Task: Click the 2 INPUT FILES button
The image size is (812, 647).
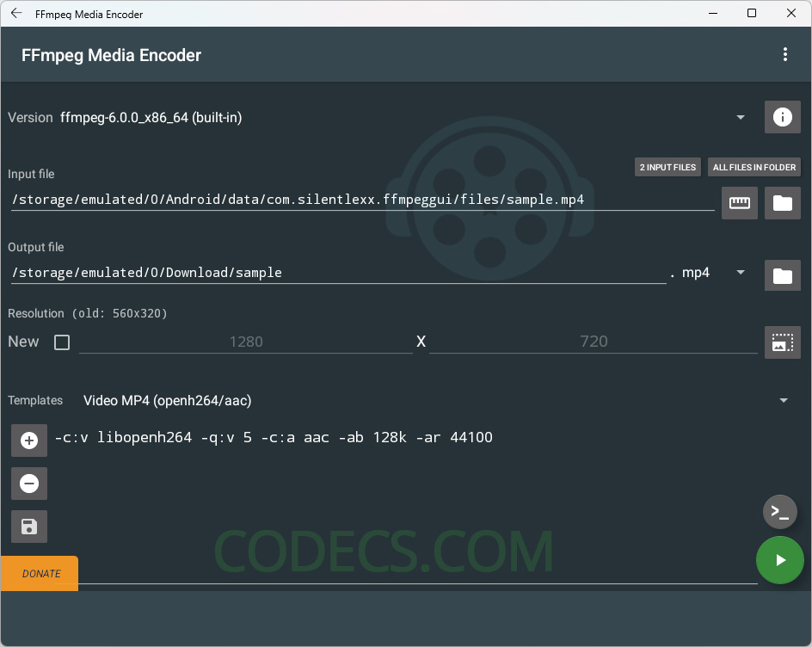Action: [x=667, y=167]
